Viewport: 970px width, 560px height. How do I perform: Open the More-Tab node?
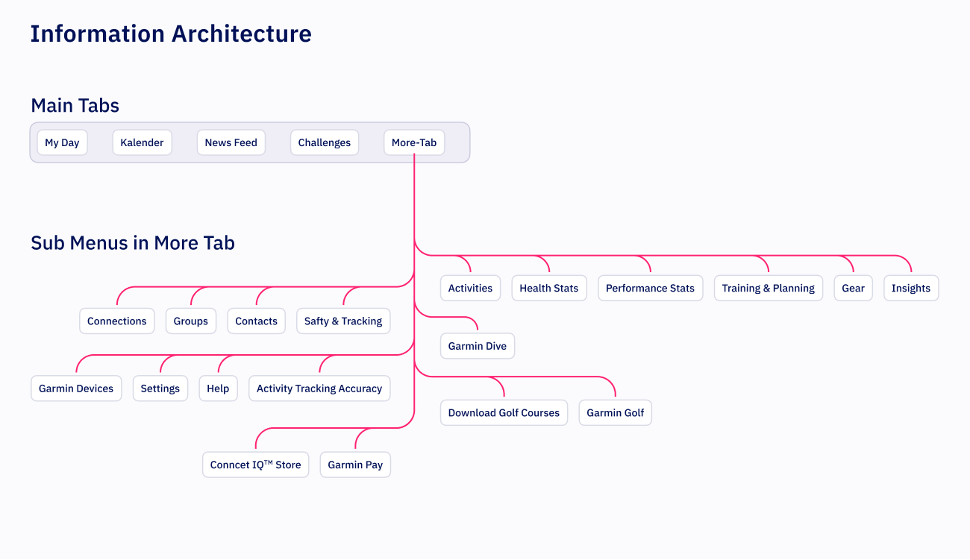tap(414, 142)
